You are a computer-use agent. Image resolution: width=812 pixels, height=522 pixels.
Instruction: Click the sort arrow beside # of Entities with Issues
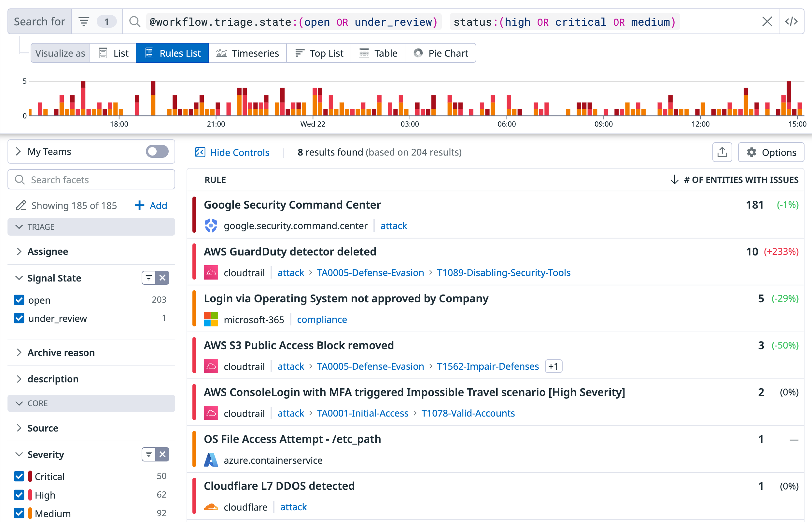[674, 179]
